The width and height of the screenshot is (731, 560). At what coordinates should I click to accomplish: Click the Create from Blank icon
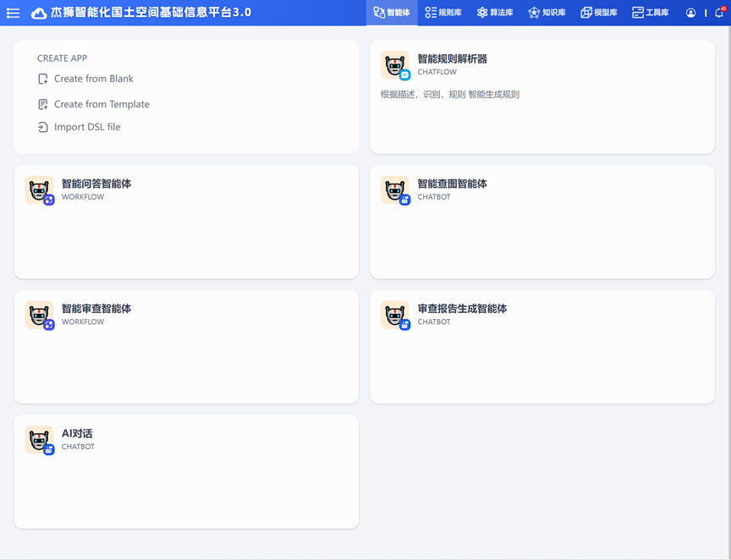coord(43,79)
